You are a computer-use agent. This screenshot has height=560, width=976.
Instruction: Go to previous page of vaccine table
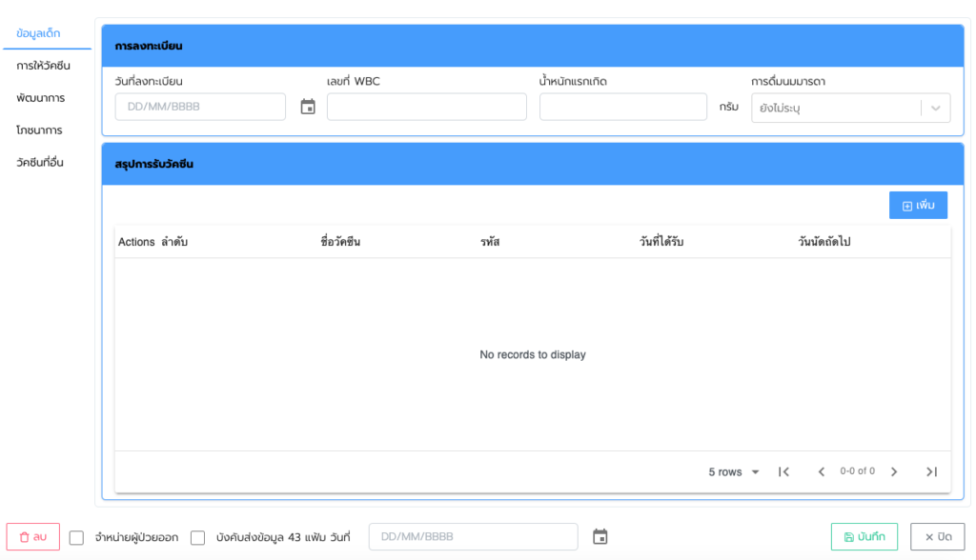(x=821, y=471)
